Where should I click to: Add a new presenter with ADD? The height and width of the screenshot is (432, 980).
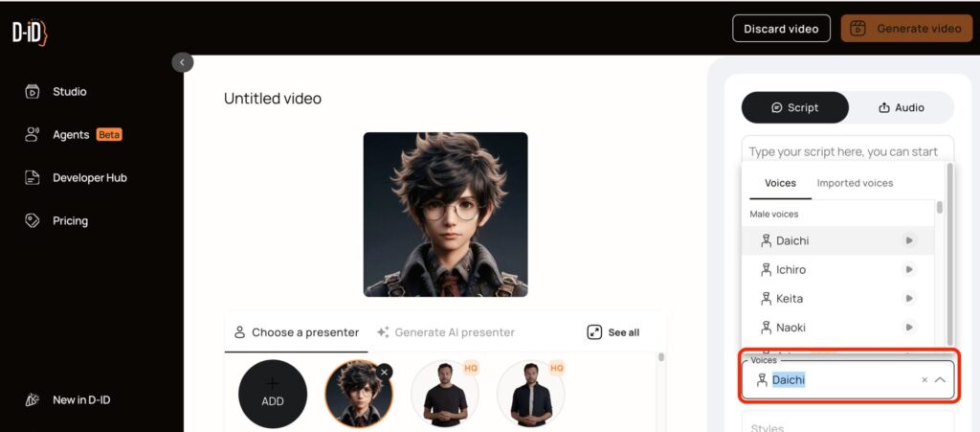pos(273,394)
